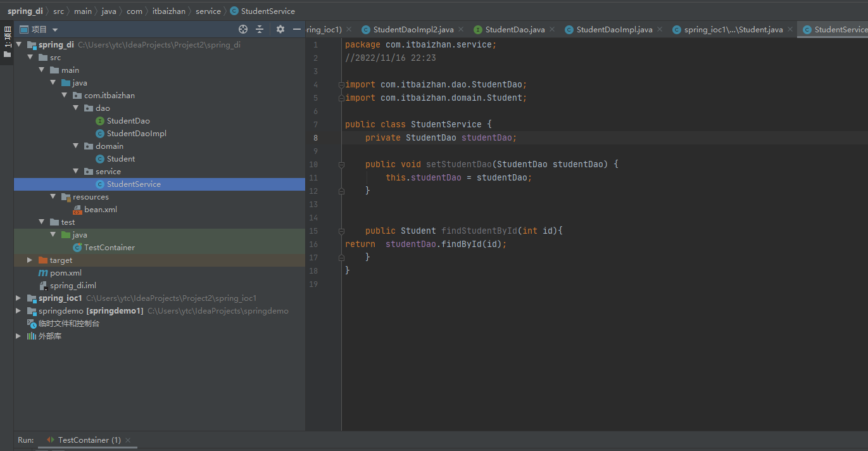
Task: Click the collapse all icon in project panel
Action: tap(260, 29)
